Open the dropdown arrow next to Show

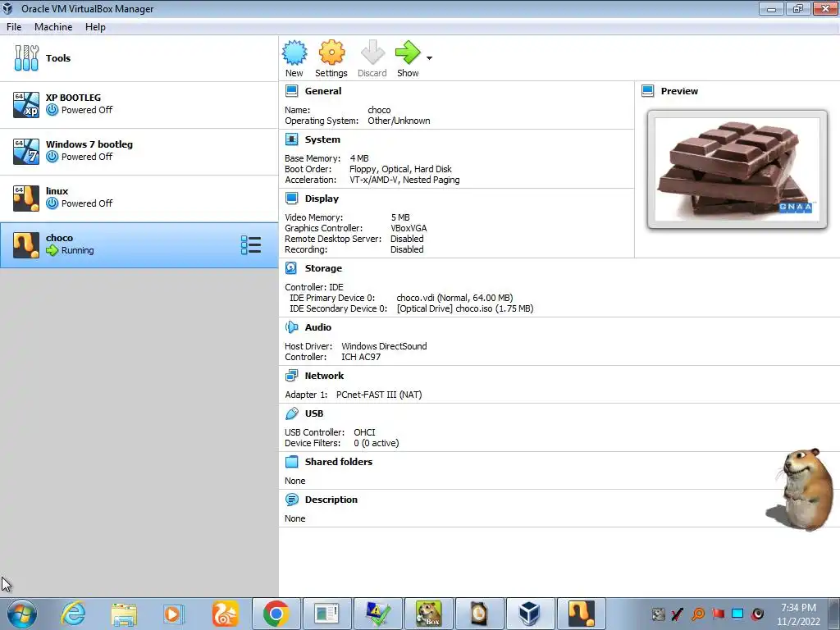click(429, 58)
